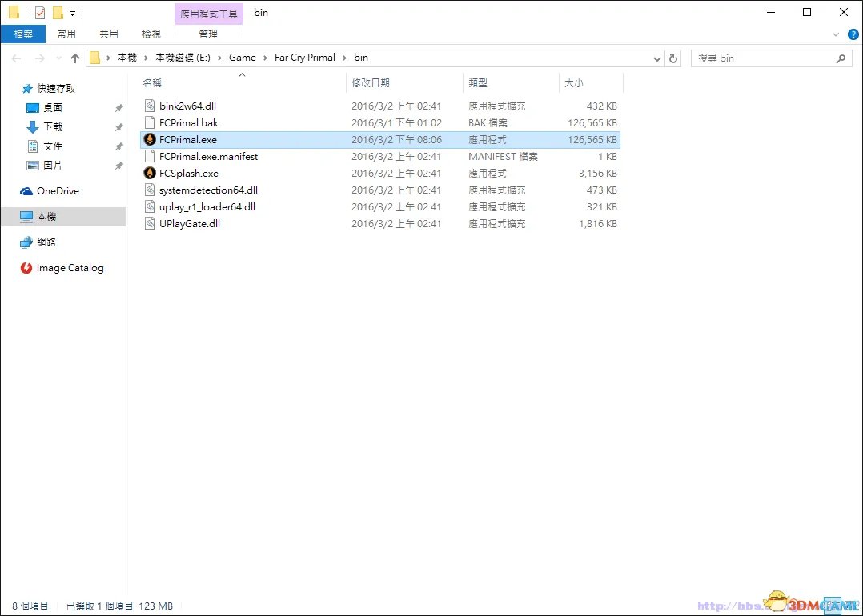Sort by 大小 size column header
Screen dimensions: 863x616
tap(573, 82)
